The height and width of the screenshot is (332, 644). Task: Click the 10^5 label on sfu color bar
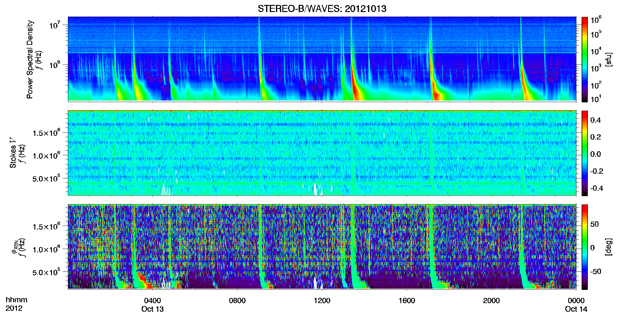[596, 34]
